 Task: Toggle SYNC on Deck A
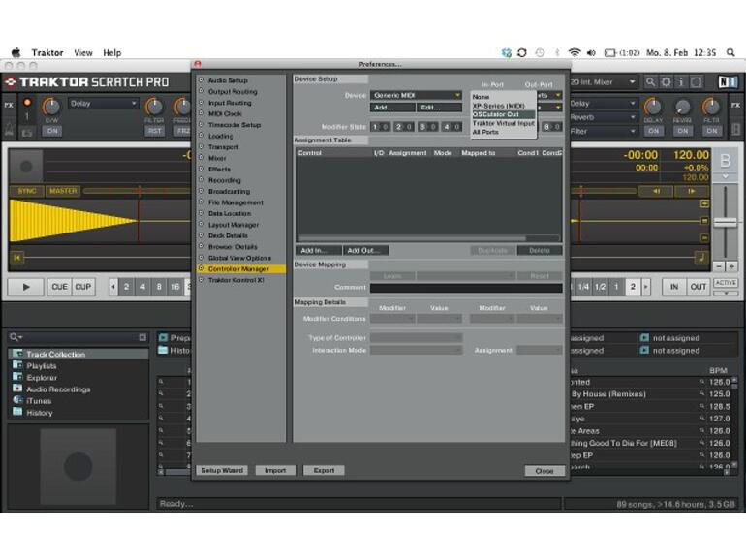[x=27, y=191]
